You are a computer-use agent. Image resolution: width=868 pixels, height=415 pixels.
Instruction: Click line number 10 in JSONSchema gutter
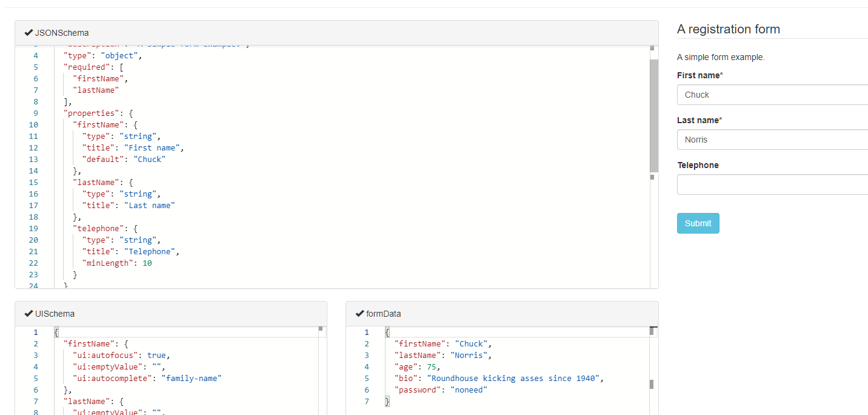pos(33,124)
